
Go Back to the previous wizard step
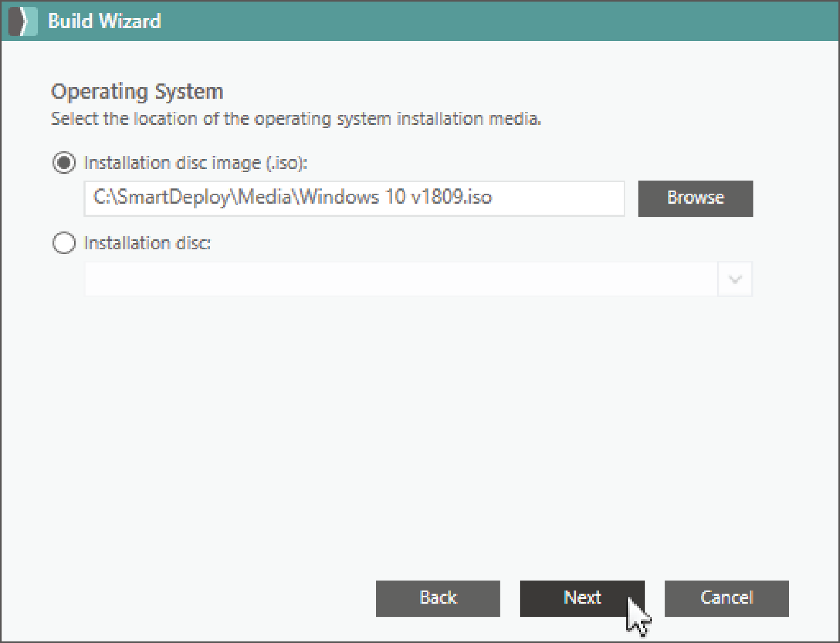coord(438,598)
